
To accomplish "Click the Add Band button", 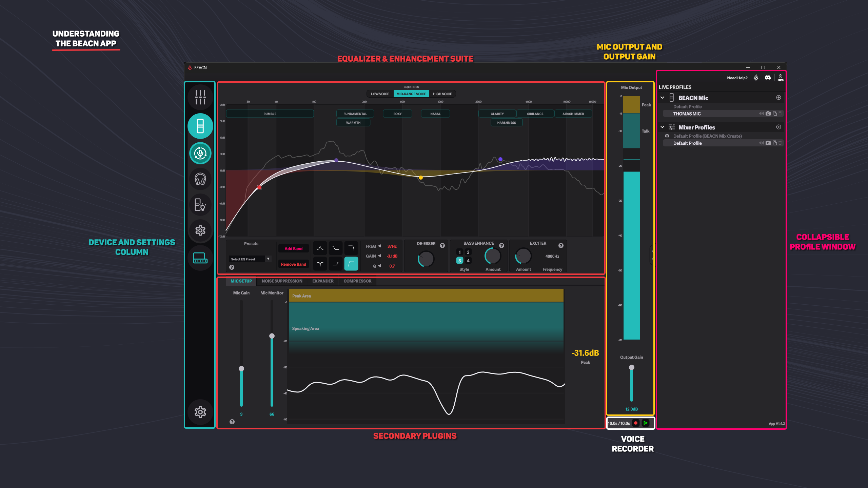I will click(294, 248).
